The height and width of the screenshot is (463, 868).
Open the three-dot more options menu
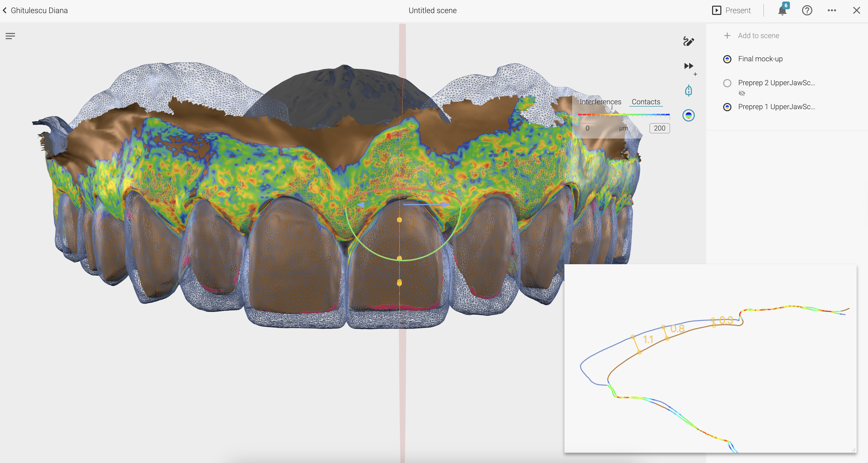pyautogui.click(x=832, y=11)
